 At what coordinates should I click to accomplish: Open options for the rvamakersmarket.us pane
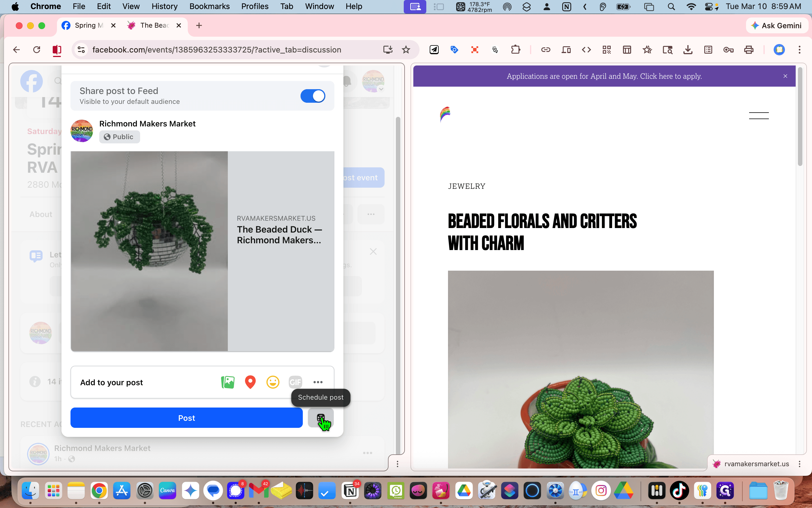(x=800, y=464)
